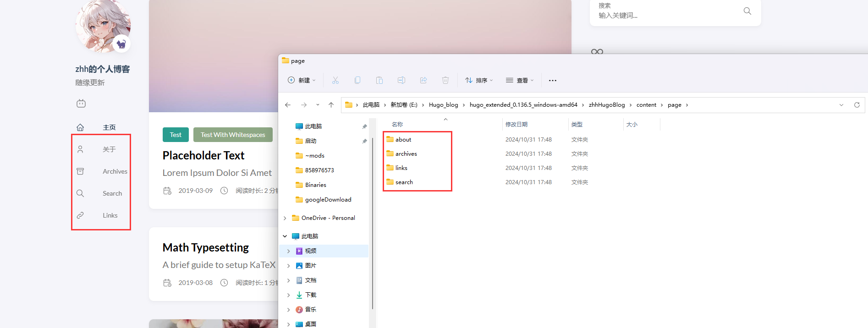Click the Share icon in toolbar
Screen dimensions: 868x328
(x=423, y=80)
